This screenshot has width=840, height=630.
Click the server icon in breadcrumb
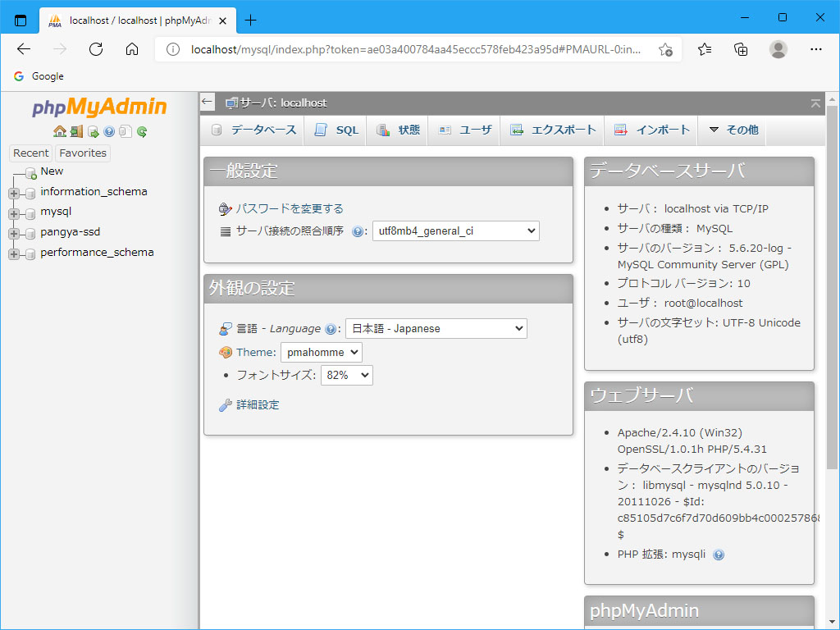pyautogui.click(x=231, y=103)
